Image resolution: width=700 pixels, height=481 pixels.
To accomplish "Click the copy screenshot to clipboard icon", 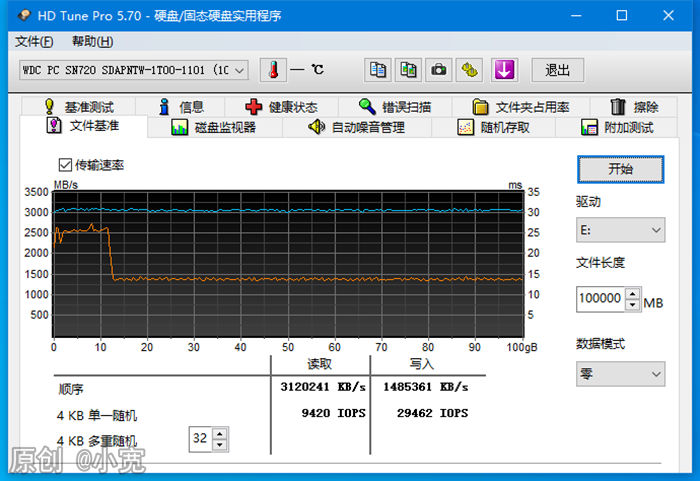I will click(x=408, y=70).
